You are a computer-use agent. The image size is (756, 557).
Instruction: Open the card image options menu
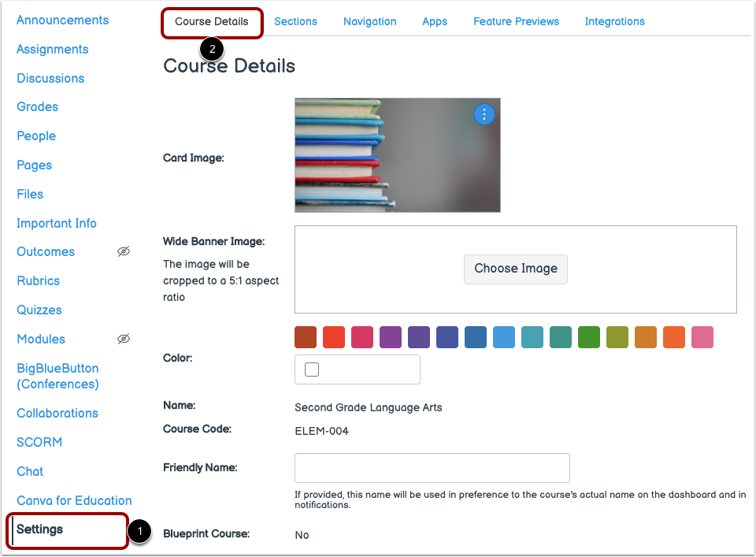coord(484,114)
